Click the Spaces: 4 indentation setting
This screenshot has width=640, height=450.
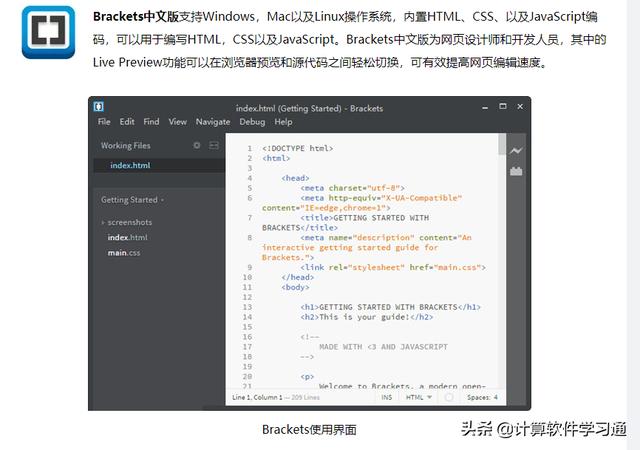point(482,397)
